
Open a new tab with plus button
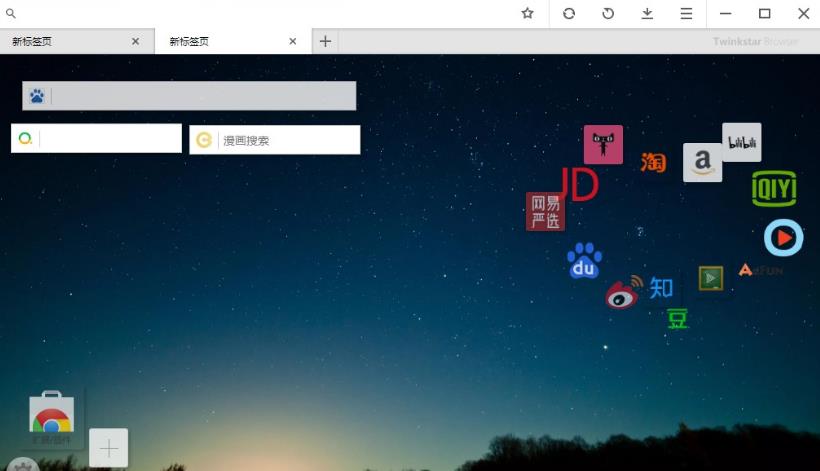coord(325,41)
